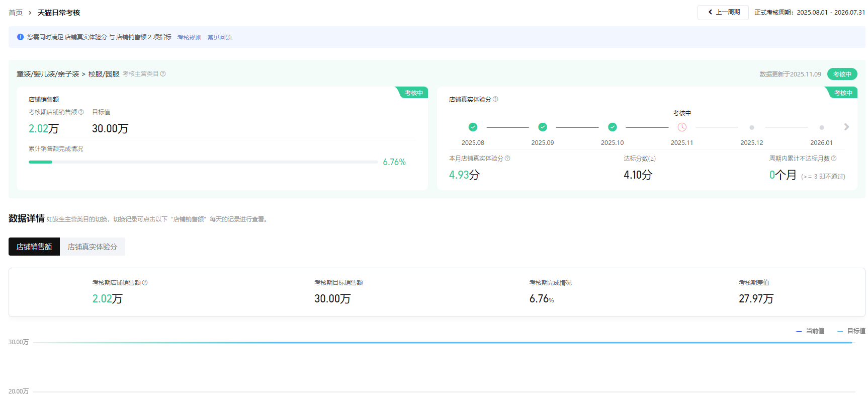Select the 2025.10 timeline checkpoint

point(612,127)
